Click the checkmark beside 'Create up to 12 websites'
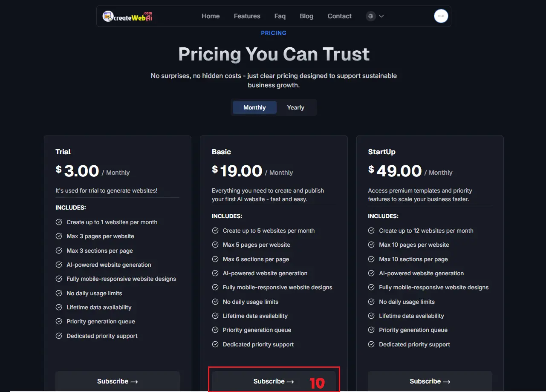 [x=371, y=231]
